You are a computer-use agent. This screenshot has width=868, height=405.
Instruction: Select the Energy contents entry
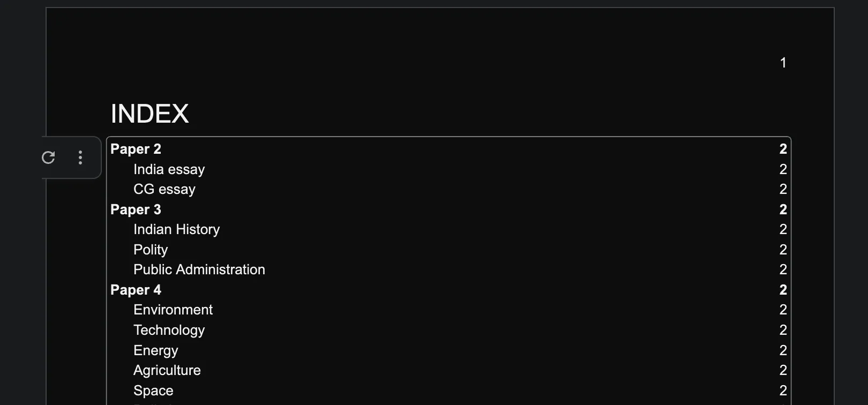tap(155, 350)
